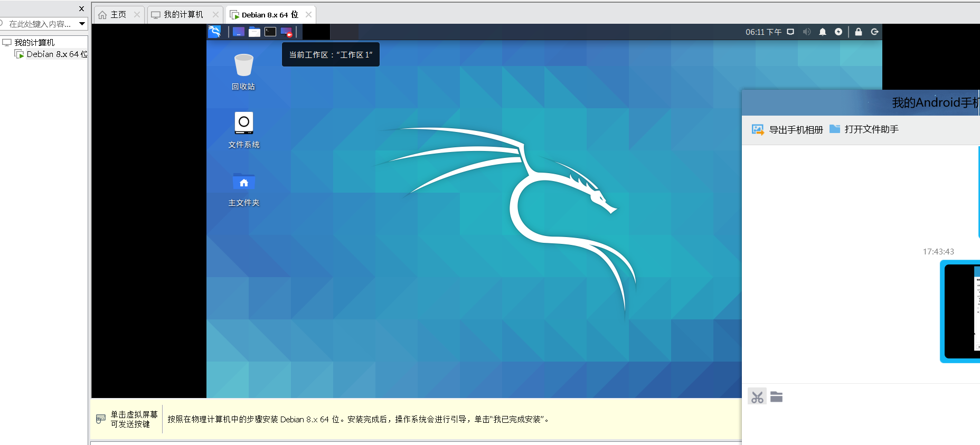Open the notifications bell icon
The width and height of the screenshot is (980, 445).
point(823,32)
